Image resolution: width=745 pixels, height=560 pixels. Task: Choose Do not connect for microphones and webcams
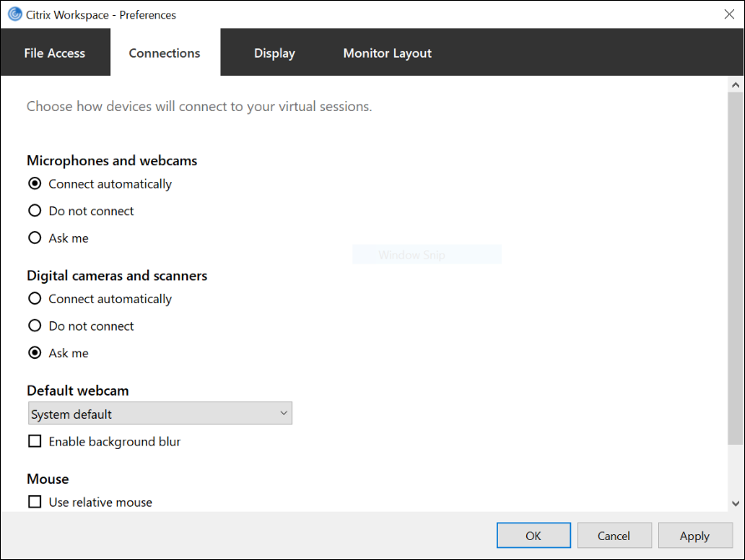click(35, 211)
